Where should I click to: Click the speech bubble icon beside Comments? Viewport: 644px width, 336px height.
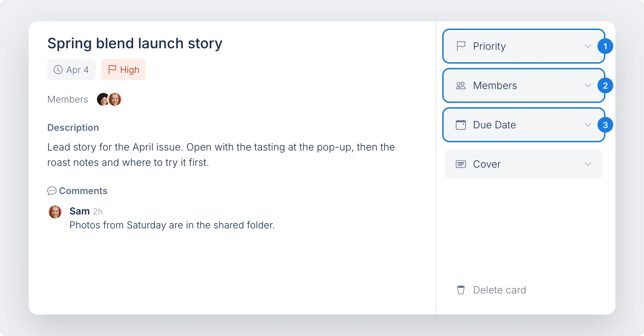pos(52,191)
